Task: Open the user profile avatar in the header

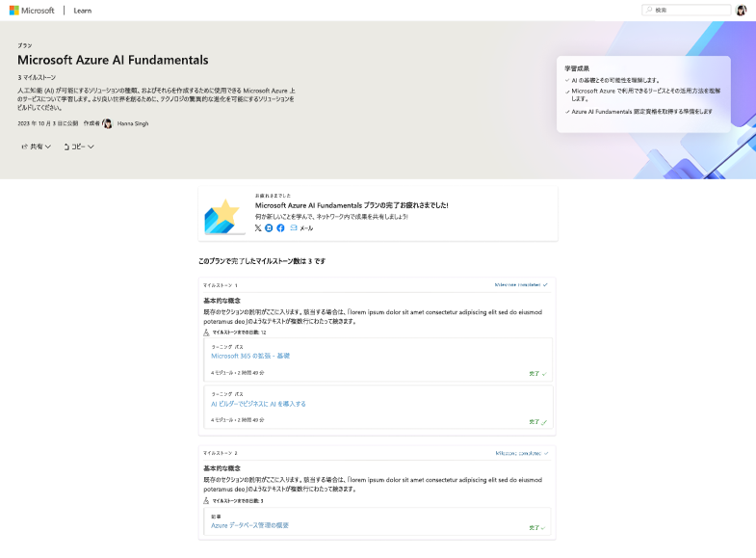Action: 741,11
